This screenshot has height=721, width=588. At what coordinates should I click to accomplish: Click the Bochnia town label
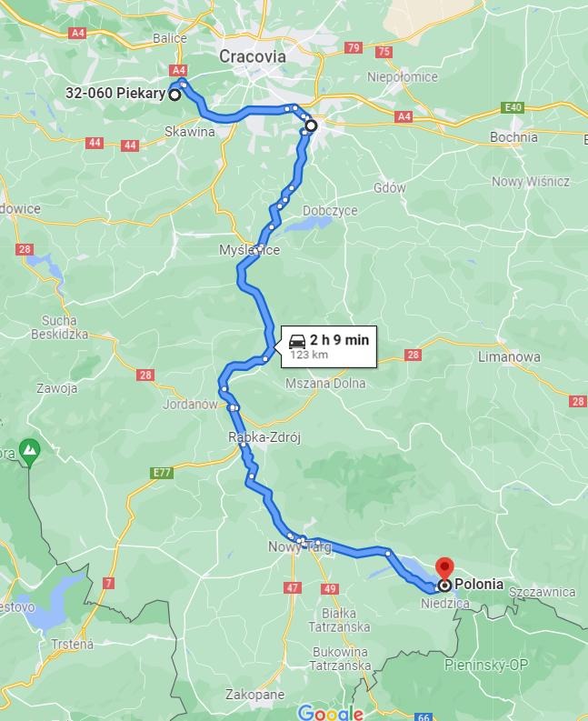513,137
